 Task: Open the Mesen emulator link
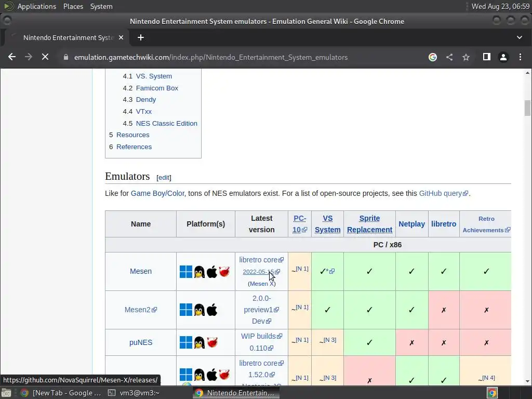[x=140, y=271]
